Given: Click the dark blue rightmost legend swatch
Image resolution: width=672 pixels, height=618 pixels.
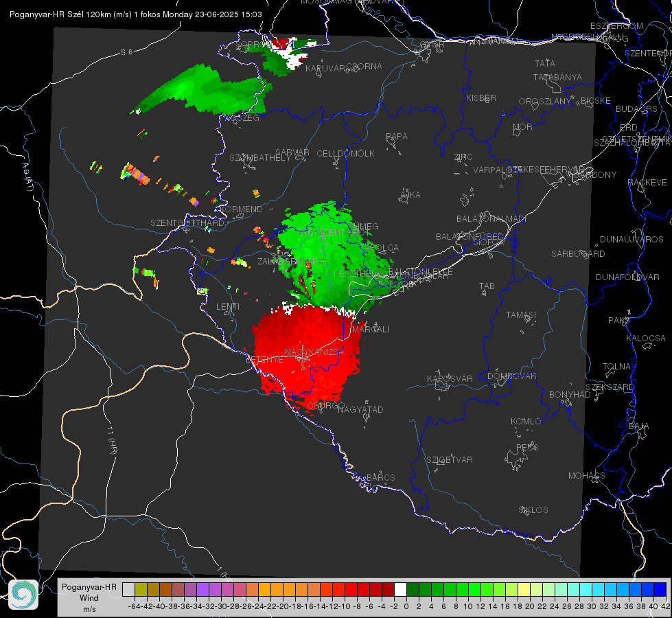Looking at the screenshot, I should (660, 589).
